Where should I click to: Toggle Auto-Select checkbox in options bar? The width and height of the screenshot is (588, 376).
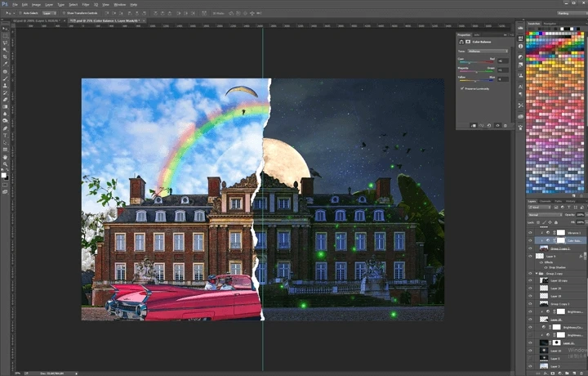click(x=20, y=13)
